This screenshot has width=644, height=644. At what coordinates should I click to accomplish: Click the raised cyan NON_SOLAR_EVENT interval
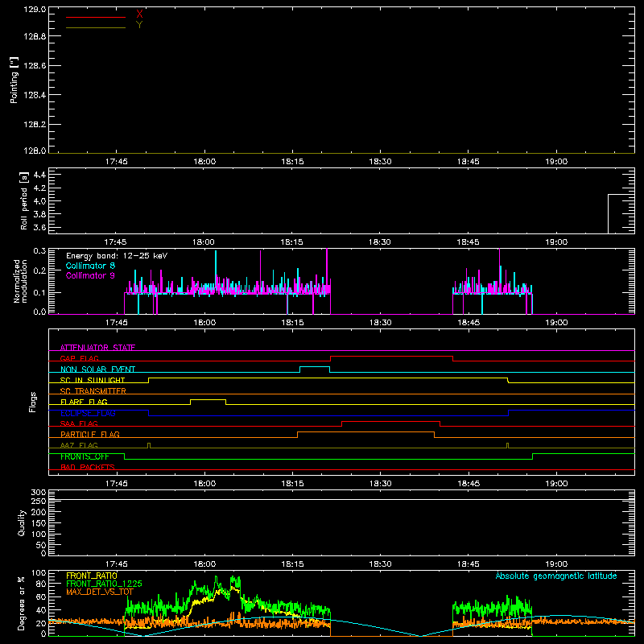pyautogui.click(x=315, y=367)
